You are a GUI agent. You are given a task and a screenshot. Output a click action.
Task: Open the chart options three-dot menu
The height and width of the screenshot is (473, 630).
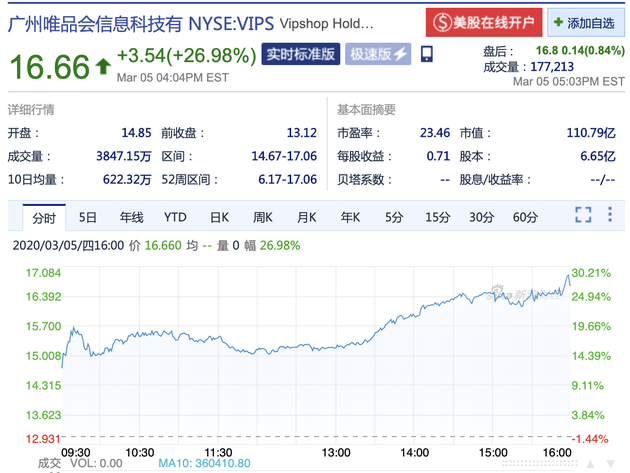(x=610, y=214)
